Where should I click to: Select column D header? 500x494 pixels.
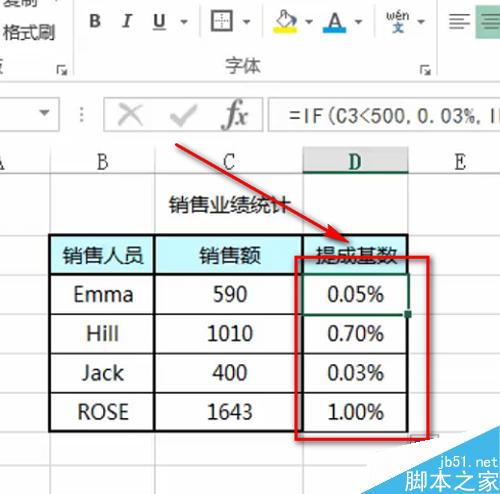click(355, 161)
